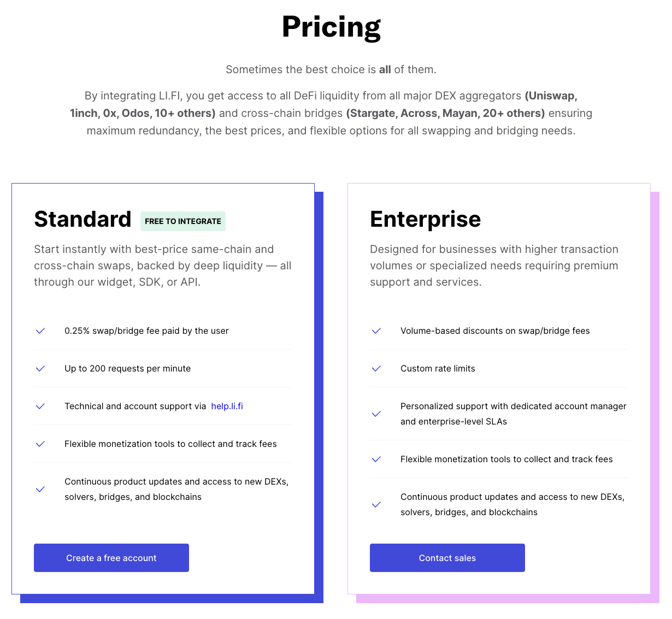Click the Enterprise plan heading
The image size is (672, 619).
click(x=425, y=219)
